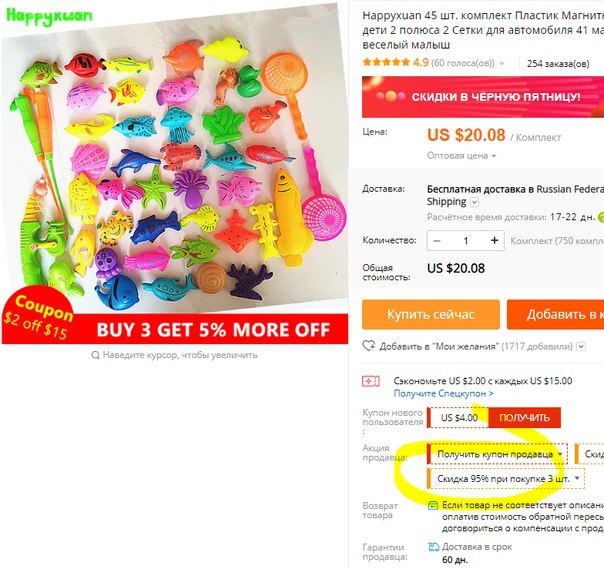Click the fishing toys product image
604x569 pixels.
[174, 173]
